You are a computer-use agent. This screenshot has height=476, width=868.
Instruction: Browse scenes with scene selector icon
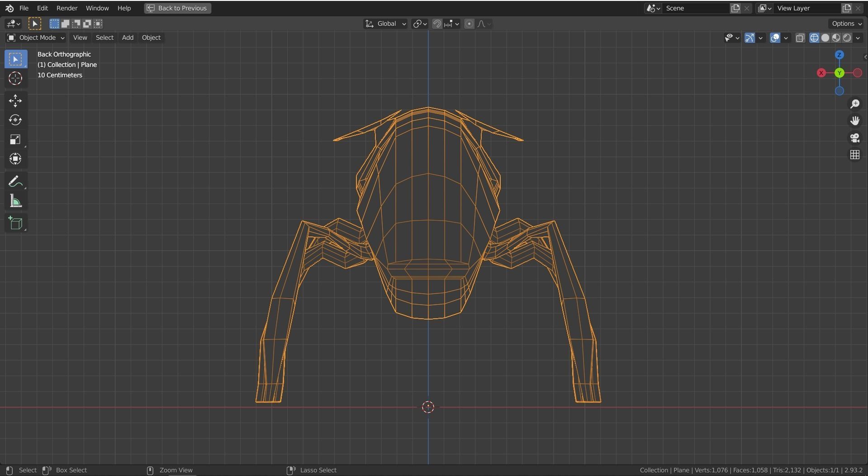pyautogui.click(x=653, y=8)
